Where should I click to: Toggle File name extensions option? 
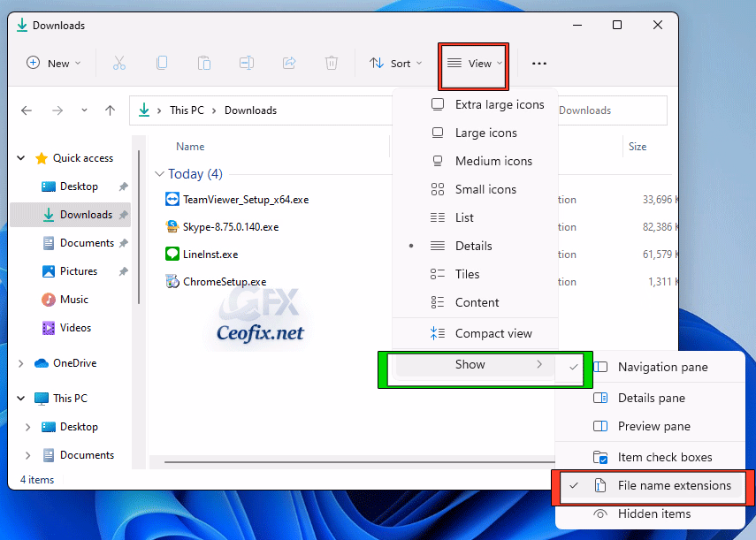[x=674, y=485]
